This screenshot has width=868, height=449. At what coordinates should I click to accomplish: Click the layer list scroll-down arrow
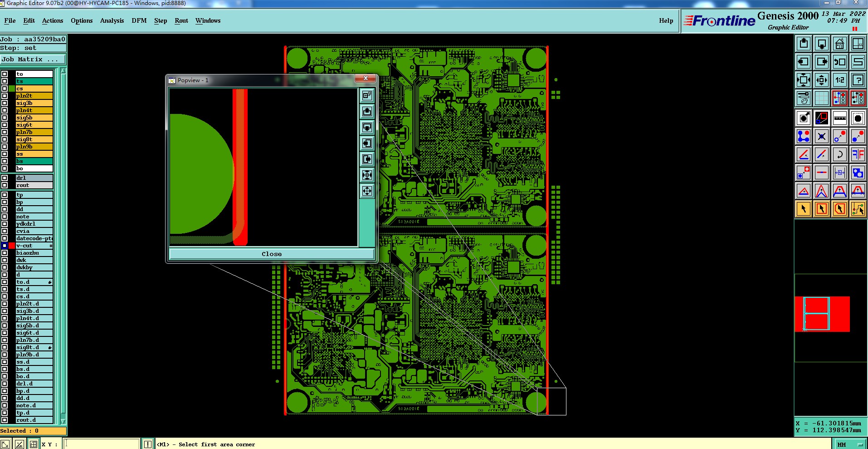[63, 421]
